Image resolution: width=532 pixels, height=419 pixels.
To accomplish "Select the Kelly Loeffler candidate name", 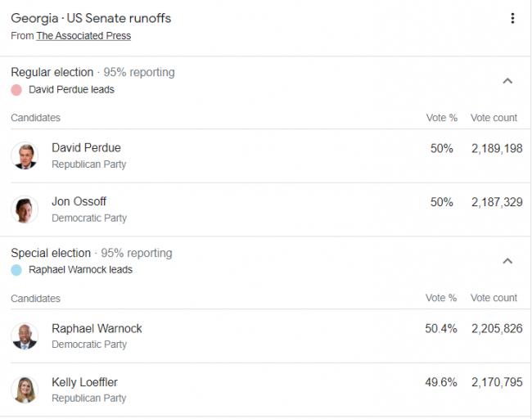I will coord(85,382).
